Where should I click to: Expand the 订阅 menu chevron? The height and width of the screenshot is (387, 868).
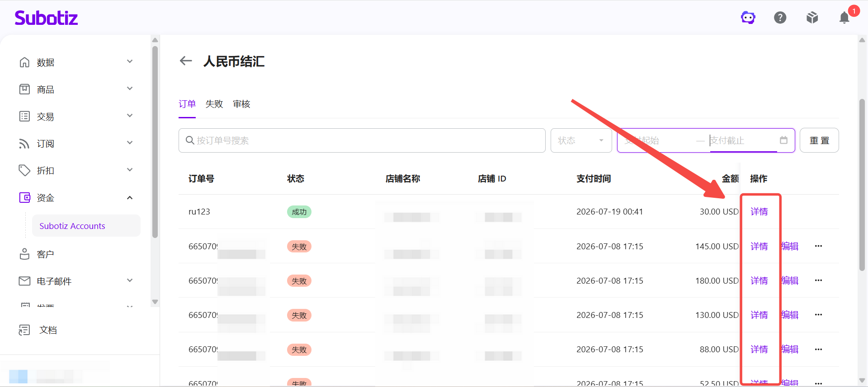130,143
